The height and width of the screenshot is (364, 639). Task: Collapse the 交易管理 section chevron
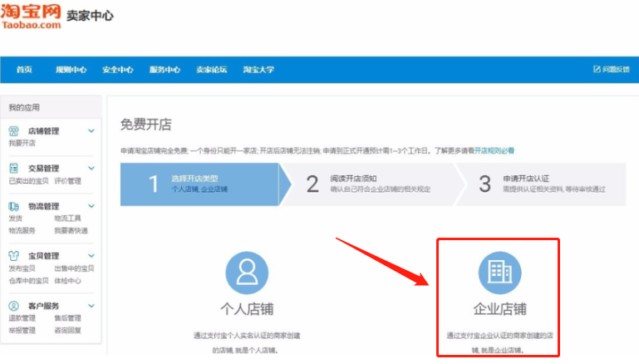(x=91, y=168)
